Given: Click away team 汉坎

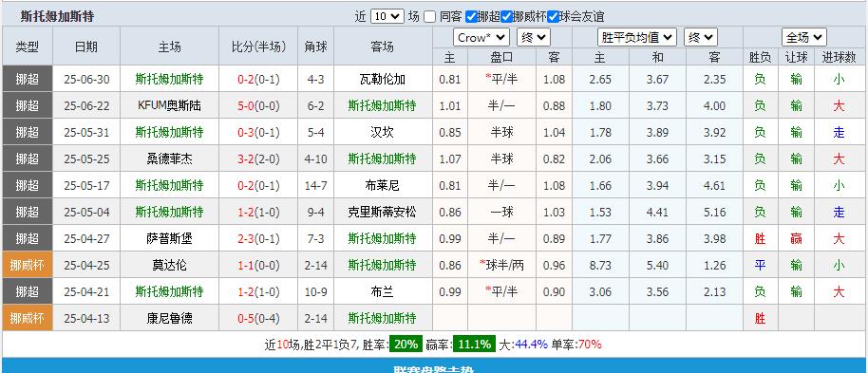Looking at the screenshot, I should click(x=383, y=132).
